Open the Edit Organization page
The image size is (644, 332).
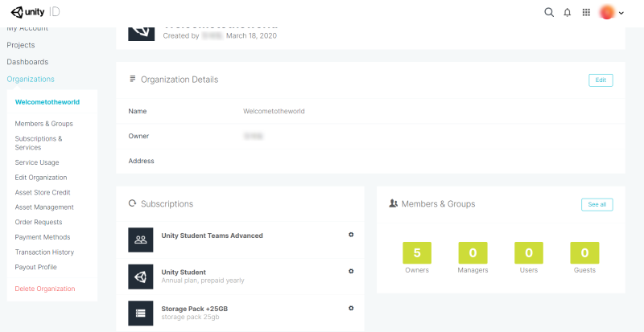click(x=41, y=178)
